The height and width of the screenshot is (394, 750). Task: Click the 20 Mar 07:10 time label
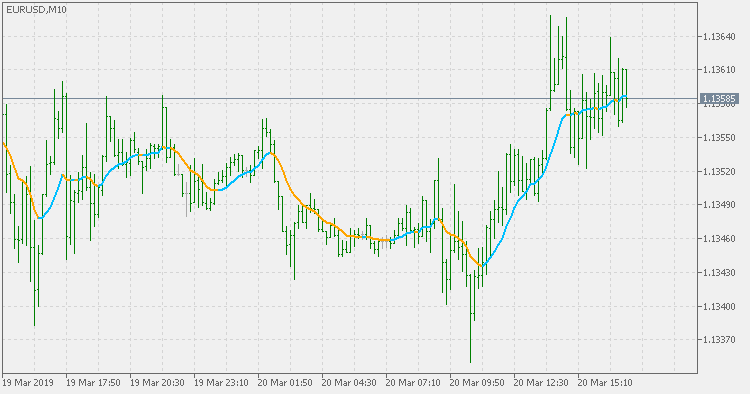(413, 383)
